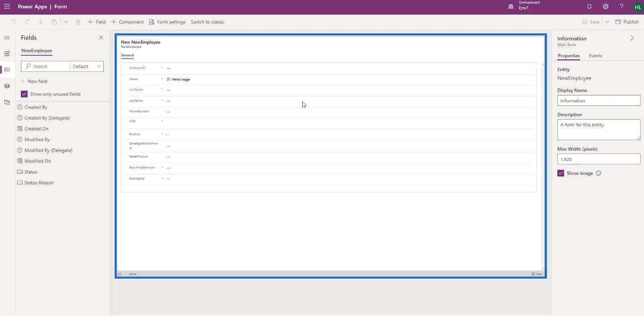Click the Max Width input
Screen dimensions: 644x316
point(599,159)
